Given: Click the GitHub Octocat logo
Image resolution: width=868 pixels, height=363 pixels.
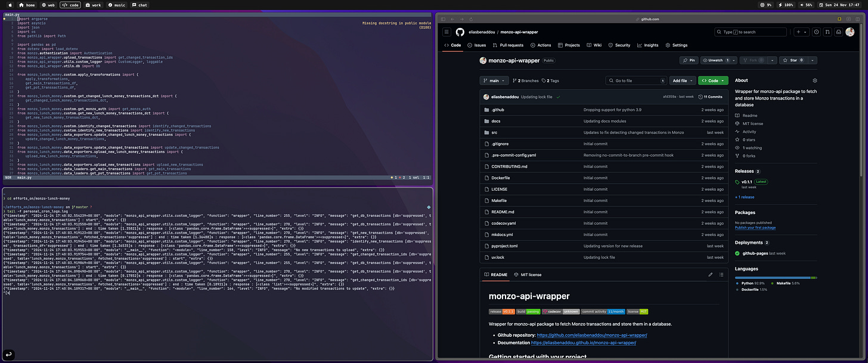Looking at the screenshot, I should coord(460,32).
